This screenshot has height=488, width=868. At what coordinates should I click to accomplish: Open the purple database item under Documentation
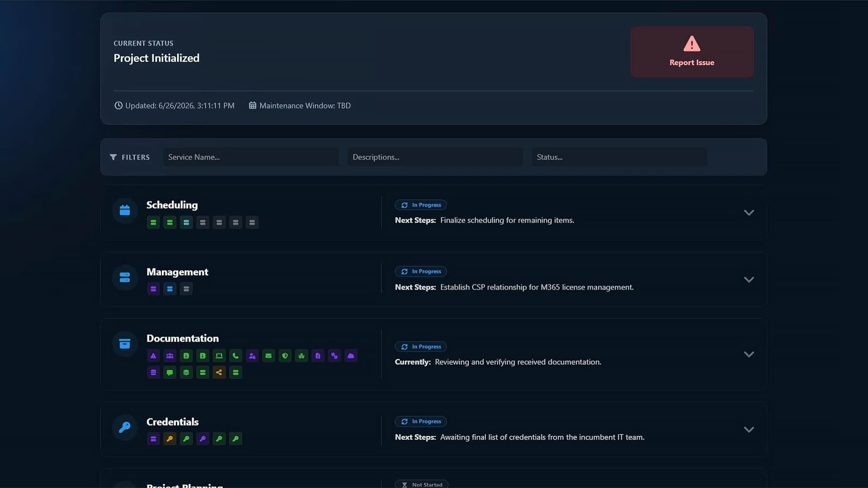tap(153, 373)
